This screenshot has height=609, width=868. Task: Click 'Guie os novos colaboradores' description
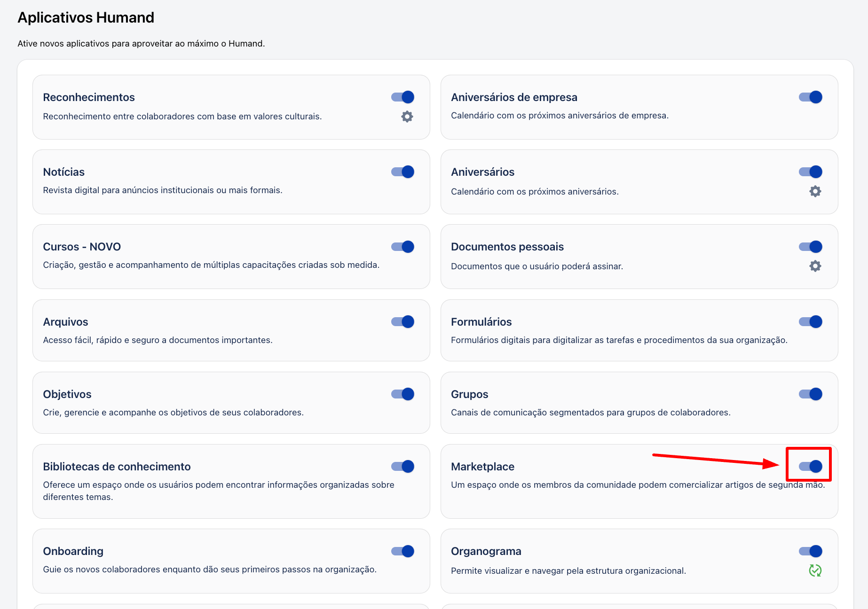[210, 570]
